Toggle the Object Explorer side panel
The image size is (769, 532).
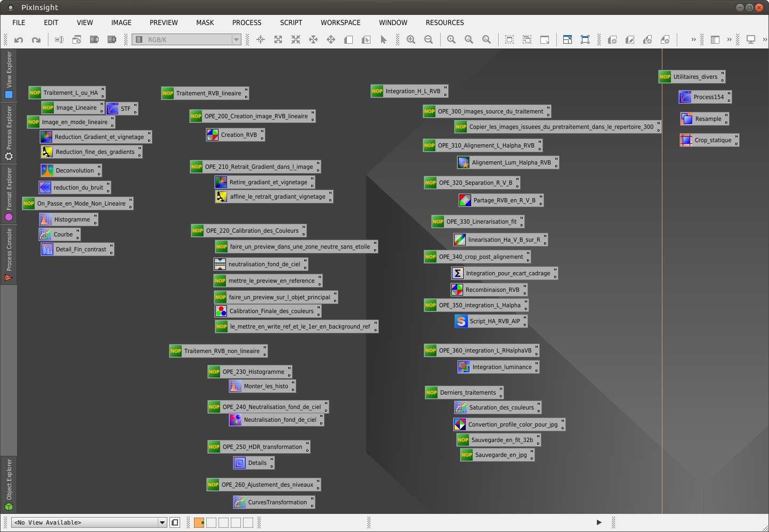pyautogui.click(x=9, y=485)
